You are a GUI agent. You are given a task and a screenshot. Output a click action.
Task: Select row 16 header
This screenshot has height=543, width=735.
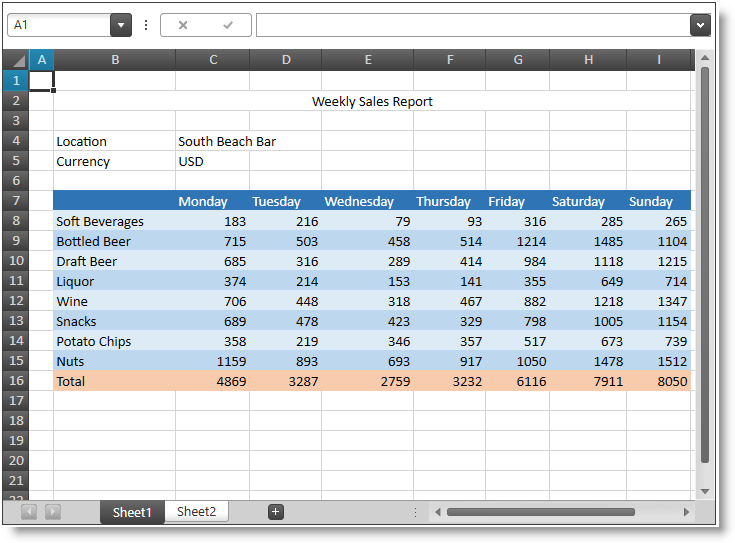16,381
